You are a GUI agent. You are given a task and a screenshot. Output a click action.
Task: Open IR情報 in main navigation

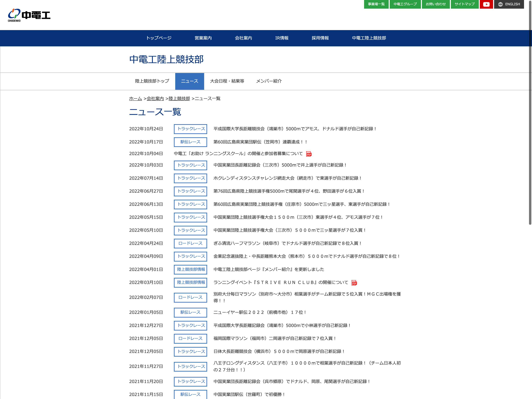(282, 38)
